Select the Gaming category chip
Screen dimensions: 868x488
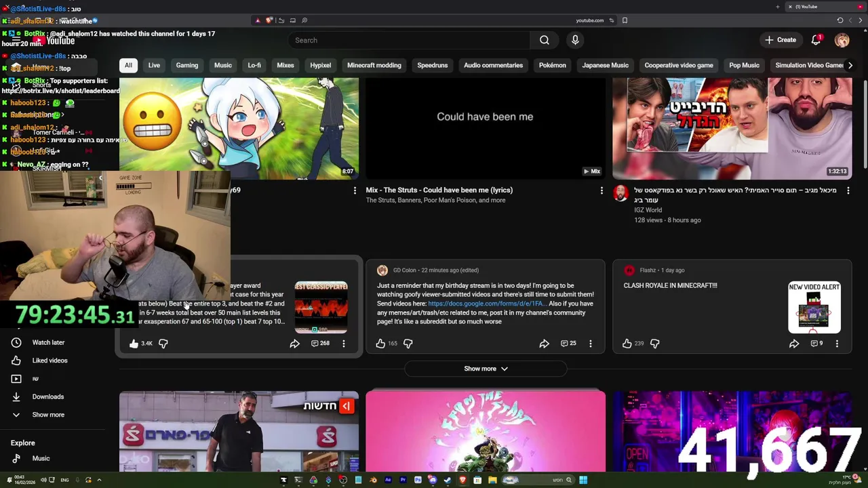[187, 65]
